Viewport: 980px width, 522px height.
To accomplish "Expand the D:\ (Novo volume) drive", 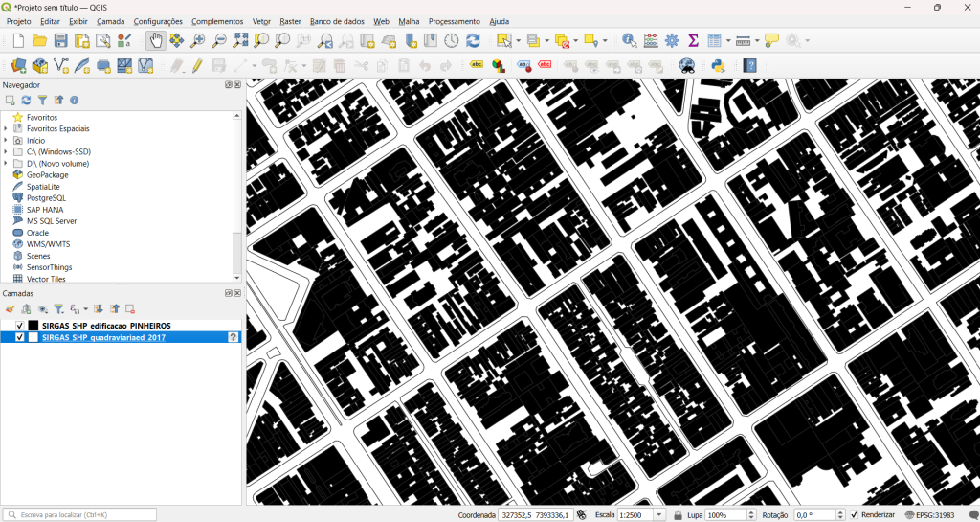I will pos(6,163).
